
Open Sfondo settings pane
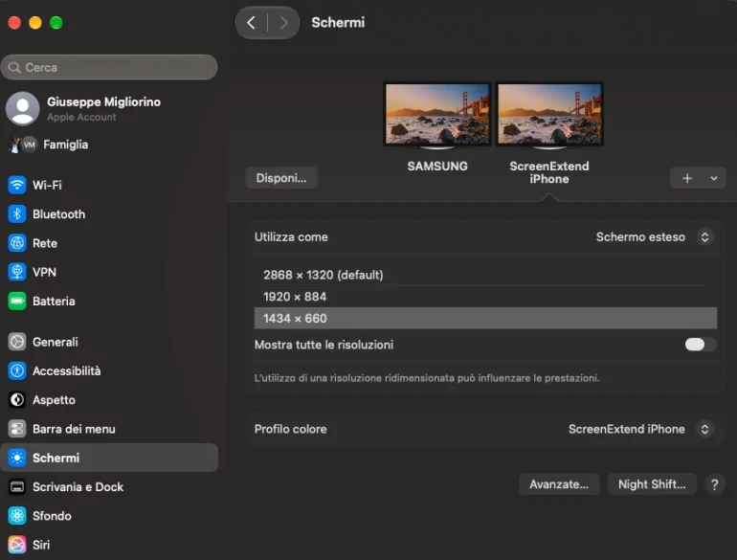click(x=109, y=516)
